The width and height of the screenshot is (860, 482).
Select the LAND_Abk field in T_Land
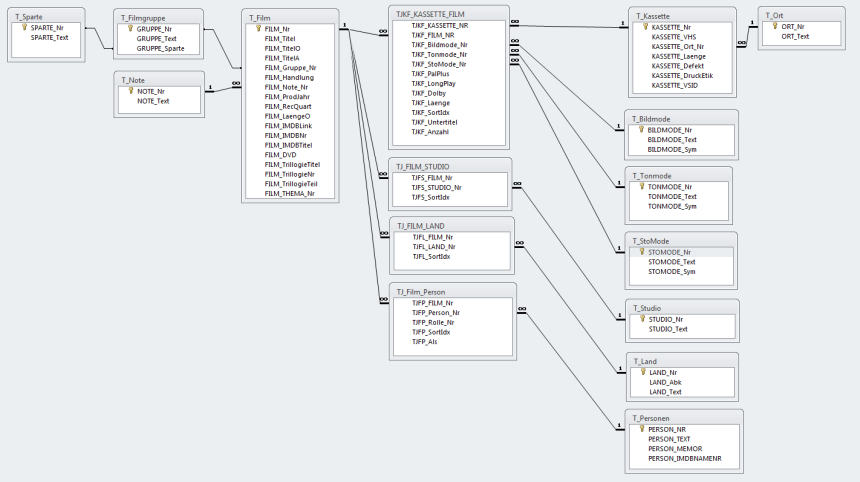(x=666, y=382)
